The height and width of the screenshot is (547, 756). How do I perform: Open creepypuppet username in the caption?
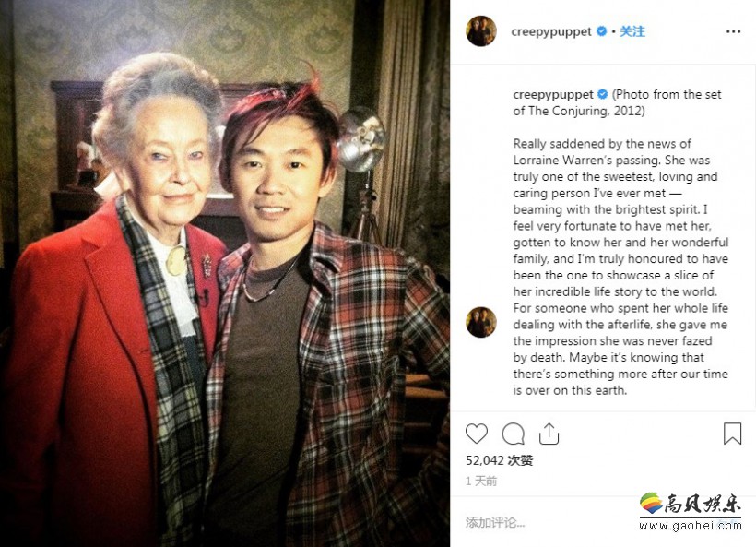click(x=553, y=94)
